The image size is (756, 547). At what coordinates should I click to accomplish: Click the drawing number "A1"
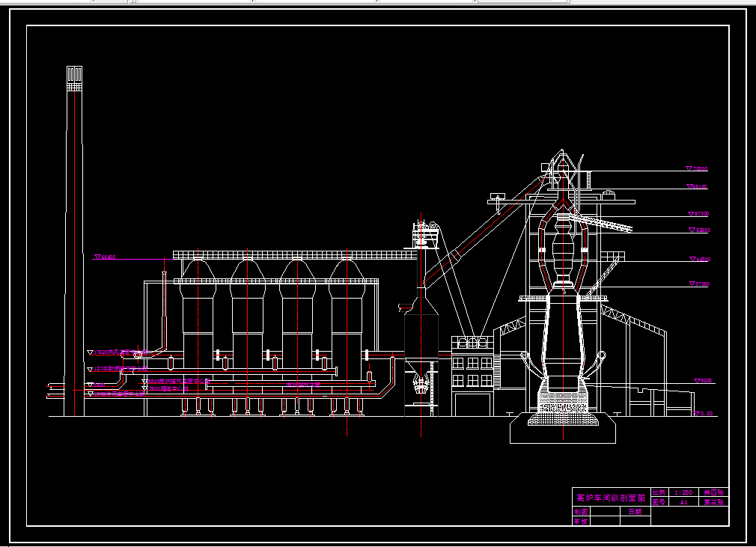[683, 502]
